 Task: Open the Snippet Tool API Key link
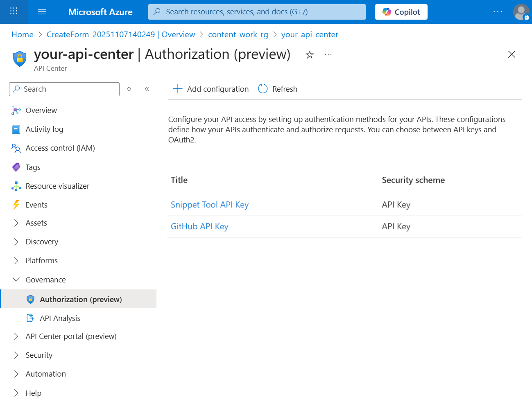[x=209, y=205]
